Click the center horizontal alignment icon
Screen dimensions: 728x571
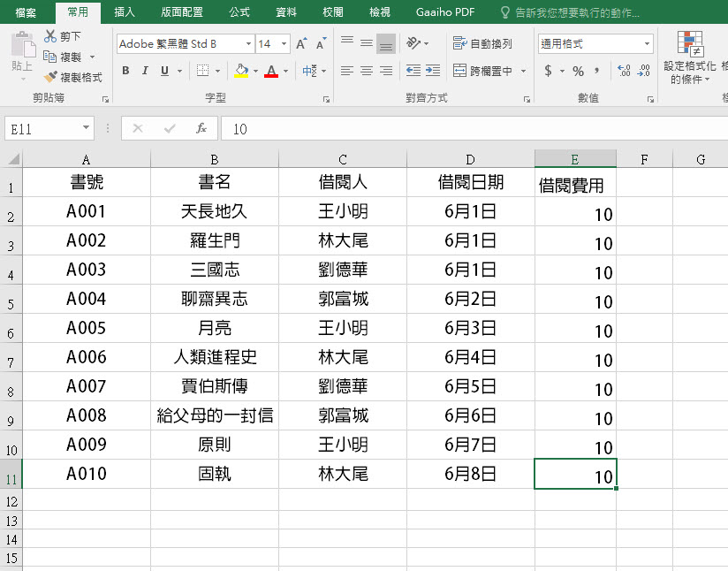pyautogui.click(x=366, y=71)
